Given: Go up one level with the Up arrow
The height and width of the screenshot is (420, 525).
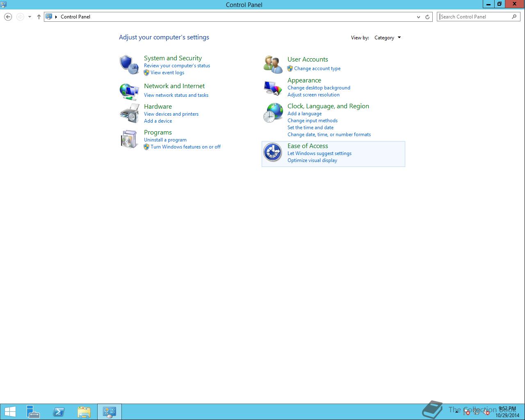Looking at the screenshot, I should pos(39,17).
